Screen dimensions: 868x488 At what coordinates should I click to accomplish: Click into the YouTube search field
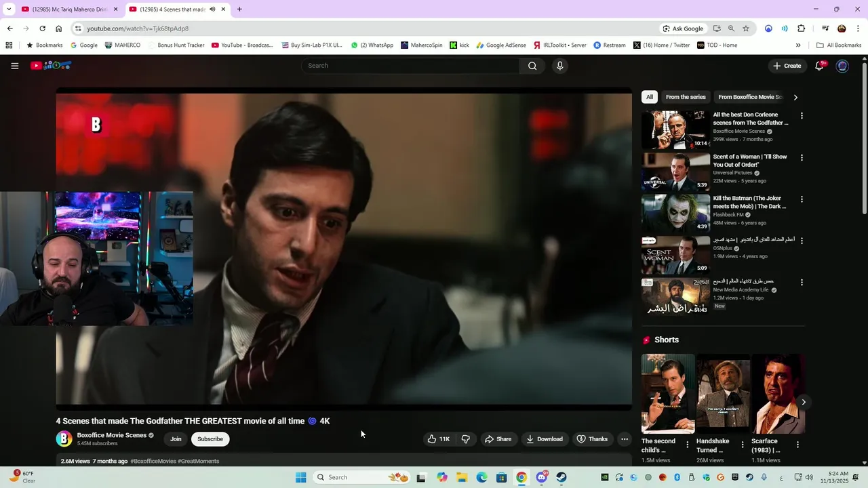point(411,66)
